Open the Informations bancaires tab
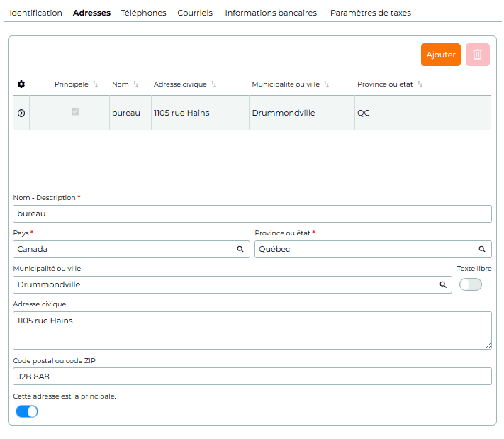The image size is (504, 439). 271,13
